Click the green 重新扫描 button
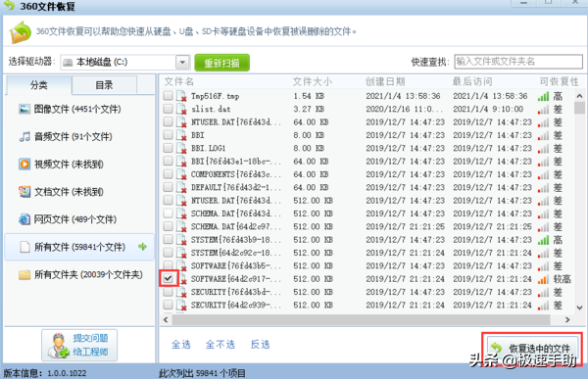This screenshot has width=588, height=379. pyautogui.click(x=222, y=63)
